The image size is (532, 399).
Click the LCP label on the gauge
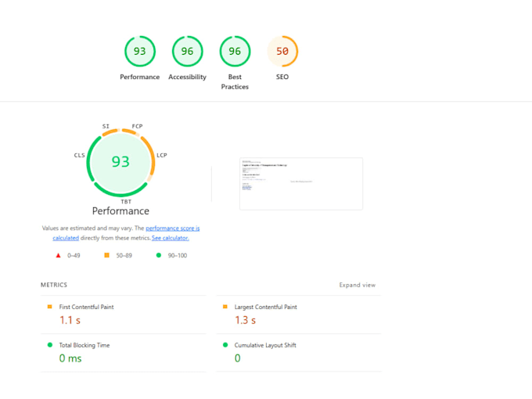(x=162, y=155)
